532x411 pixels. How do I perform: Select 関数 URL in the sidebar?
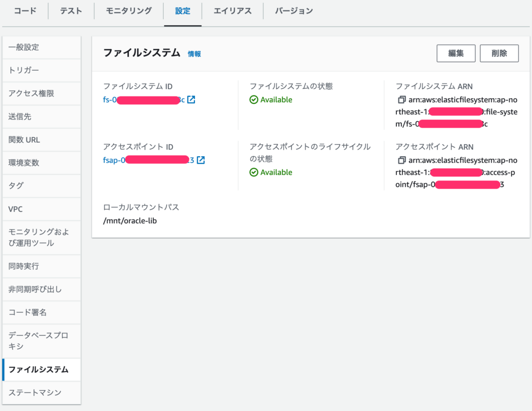[42, 140]
